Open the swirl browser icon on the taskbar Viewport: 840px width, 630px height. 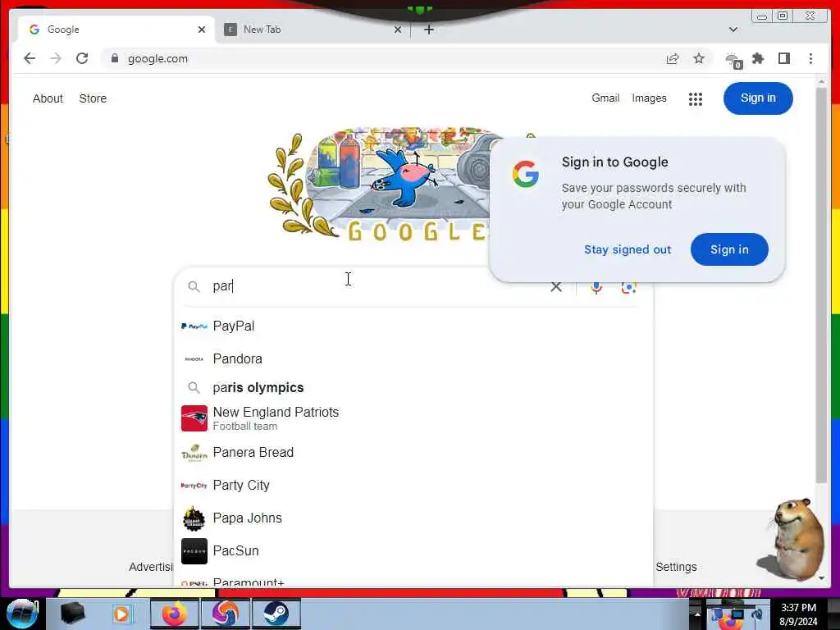(225, 614)
